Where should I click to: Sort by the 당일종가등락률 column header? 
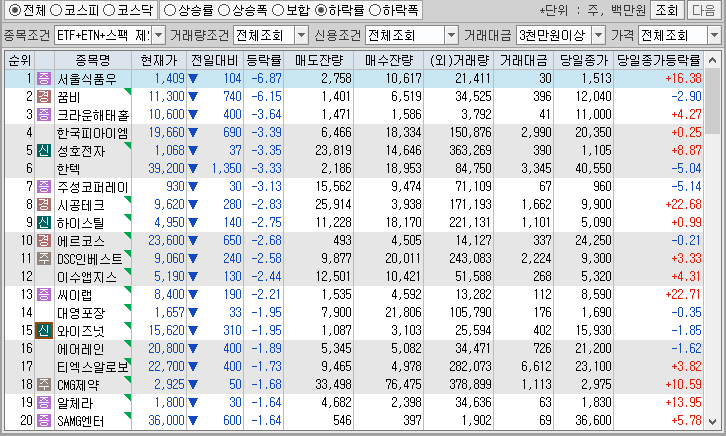point(659,60)
